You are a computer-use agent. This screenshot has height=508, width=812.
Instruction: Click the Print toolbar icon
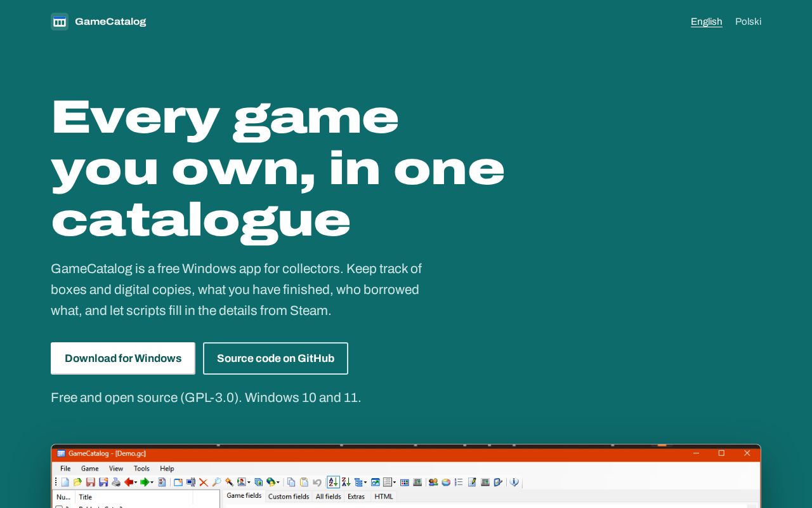116,483
